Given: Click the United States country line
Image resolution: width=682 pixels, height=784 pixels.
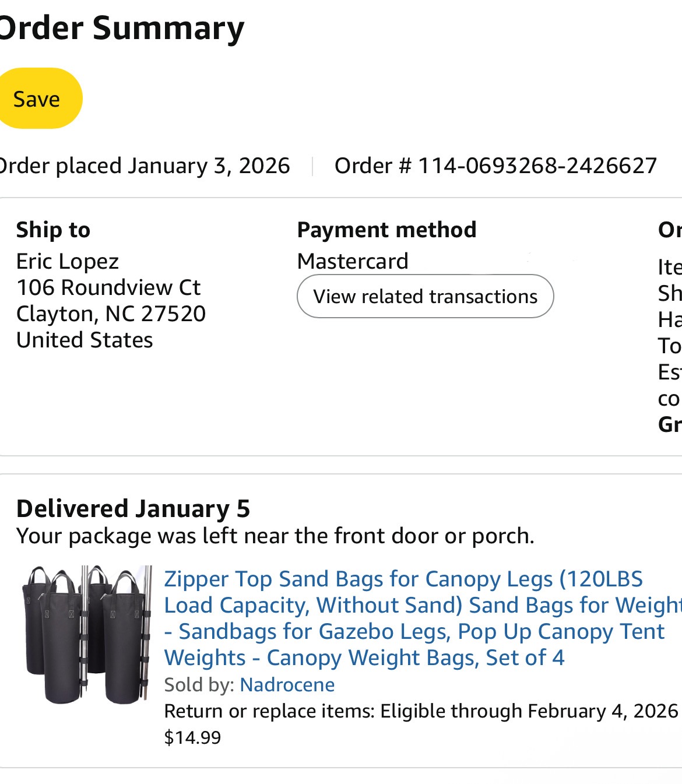Looking at the screenshot, I should (85, 340).
